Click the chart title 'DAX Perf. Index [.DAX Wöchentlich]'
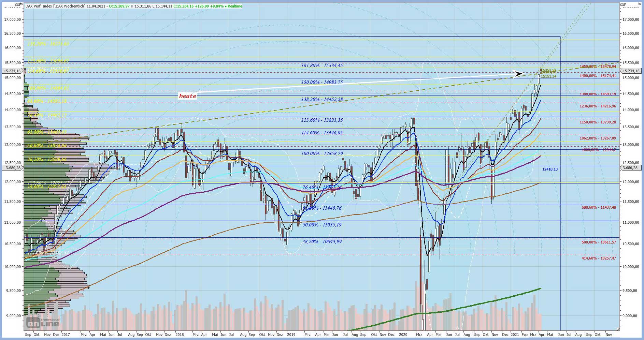The height and width of the screenshot is (340, 644). click(x=55, y=6)
